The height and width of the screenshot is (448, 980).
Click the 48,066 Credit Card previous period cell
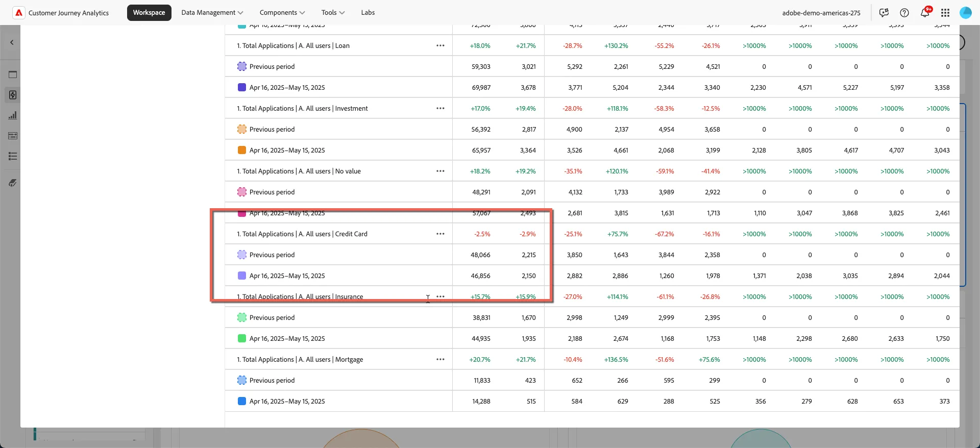pyautogui.click(x=480, y=255)
